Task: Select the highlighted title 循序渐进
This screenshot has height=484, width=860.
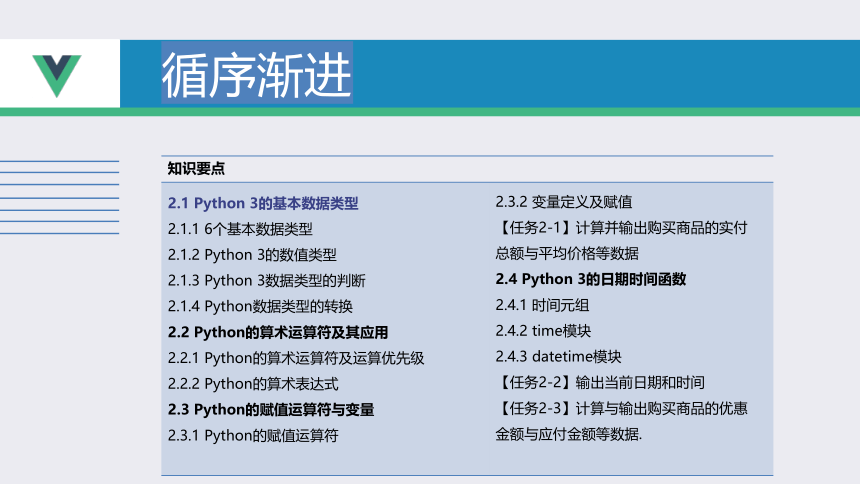Action: pos(257,75)
